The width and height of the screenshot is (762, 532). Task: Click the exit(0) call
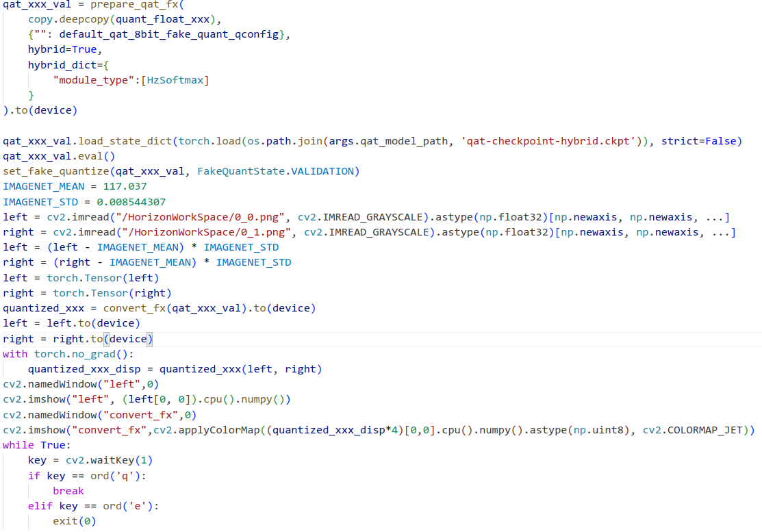click(74, 521)
